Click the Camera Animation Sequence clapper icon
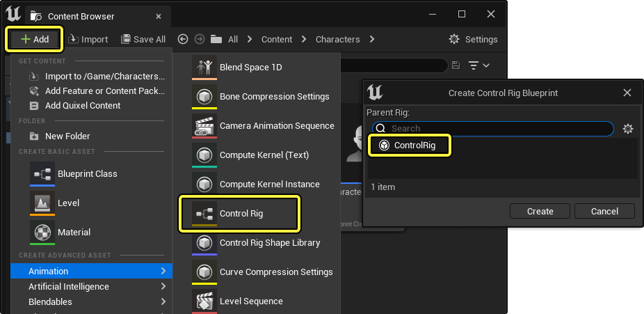The height and width of the screenshot is (314, 644). click(204, 126)
